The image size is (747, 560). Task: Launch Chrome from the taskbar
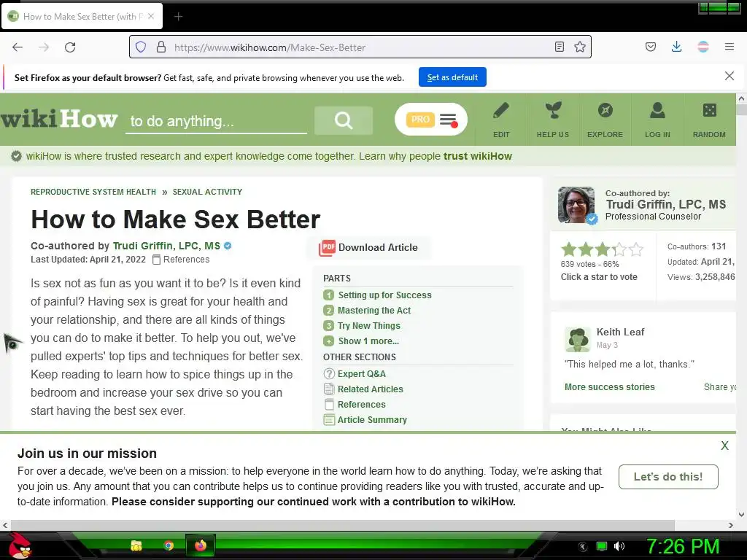tap(169, 545)
